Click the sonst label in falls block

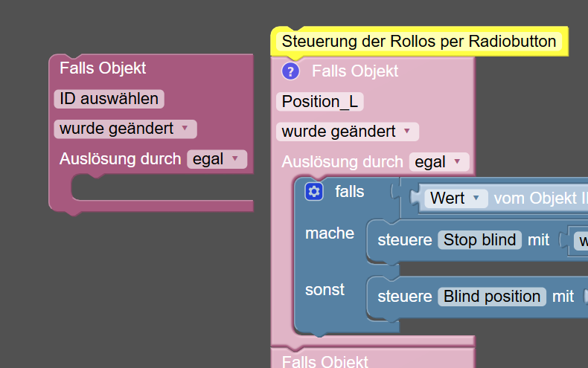pos(325,290)
